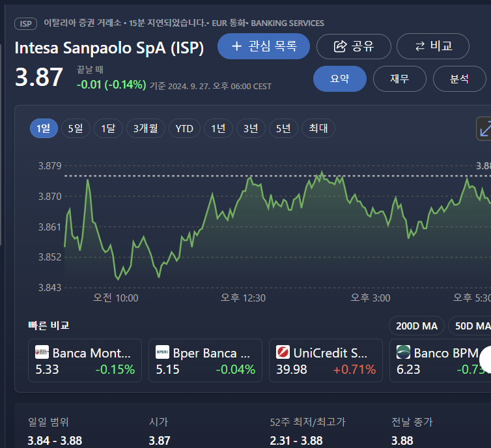Select the 3년 chart range
This screenshot has height=448, width=491.
251,128
